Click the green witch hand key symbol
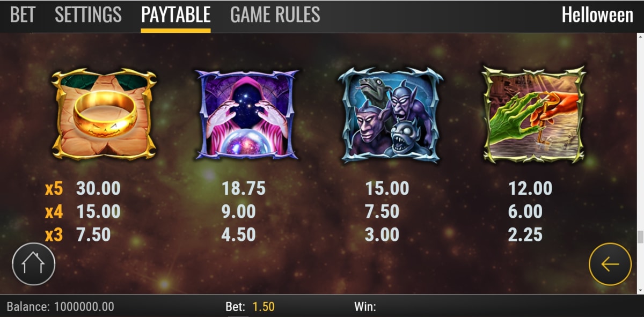Viewport: 644px width, 317px height. coord(534,114)
